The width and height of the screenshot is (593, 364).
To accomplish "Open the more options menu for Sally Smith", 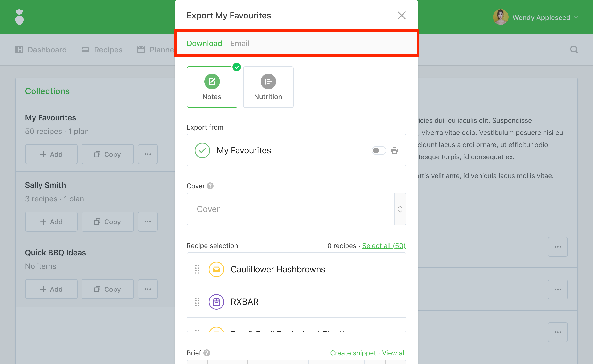I will (148, 222).
